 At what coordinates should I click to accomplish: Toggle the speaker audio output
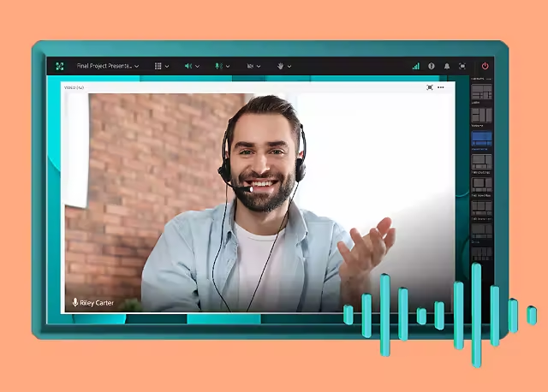point(188,66)
